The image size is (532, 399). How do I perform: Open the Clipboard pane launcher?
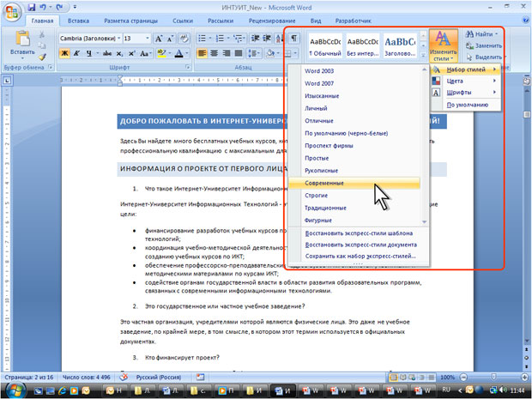click(51, 67)
